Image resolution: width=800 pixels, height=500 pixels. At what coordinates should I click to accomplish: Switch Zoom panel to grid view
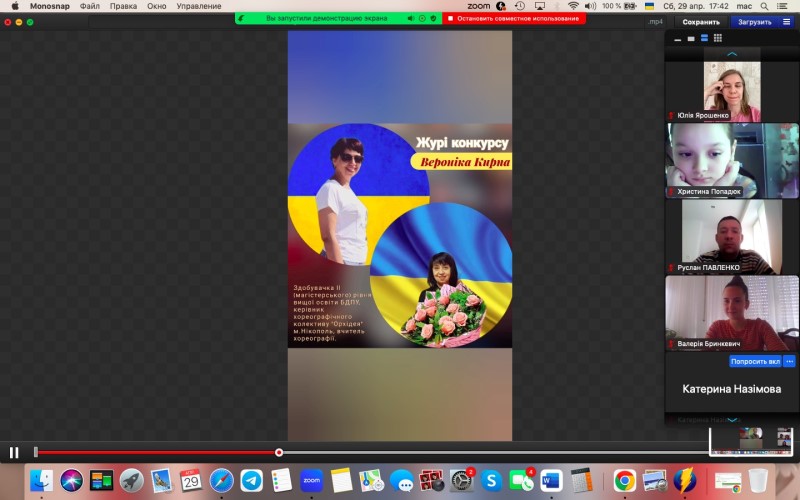(x=718, y=38)
